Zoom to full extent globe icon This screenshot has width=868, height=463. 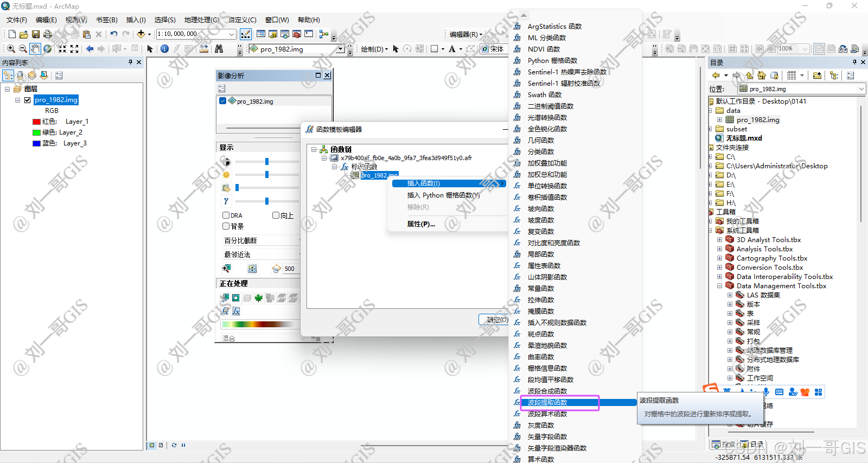tap(48, 49)
